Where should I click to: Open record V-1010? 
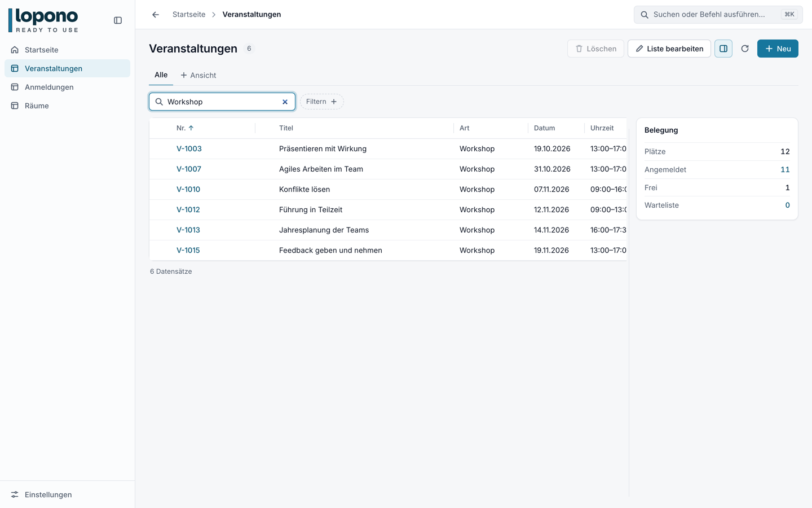tap(188, 190)
